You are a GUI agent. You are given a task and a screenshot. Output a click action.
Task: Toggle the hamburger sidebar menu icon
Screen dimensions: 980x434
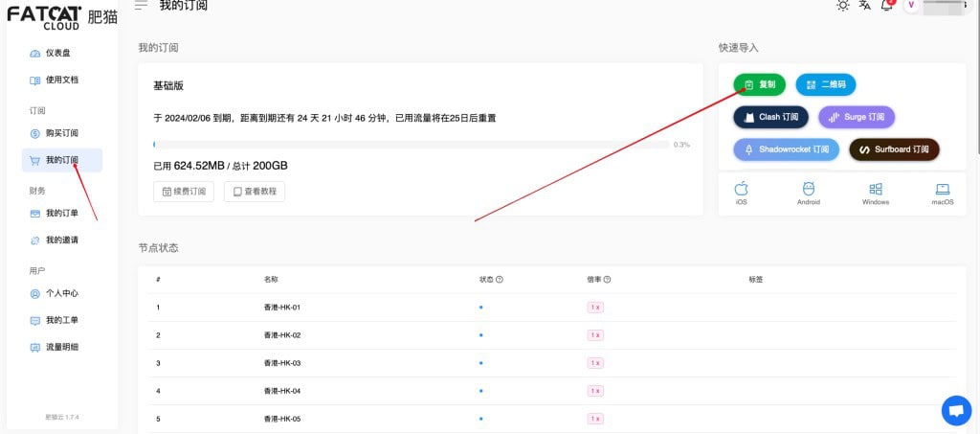coord(142,5)
